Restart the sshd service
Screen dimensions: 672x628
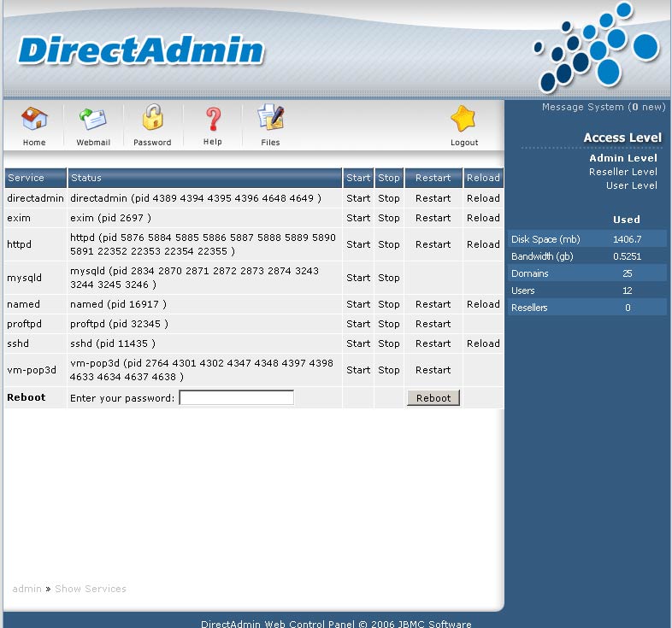click(x=433, y=343)
